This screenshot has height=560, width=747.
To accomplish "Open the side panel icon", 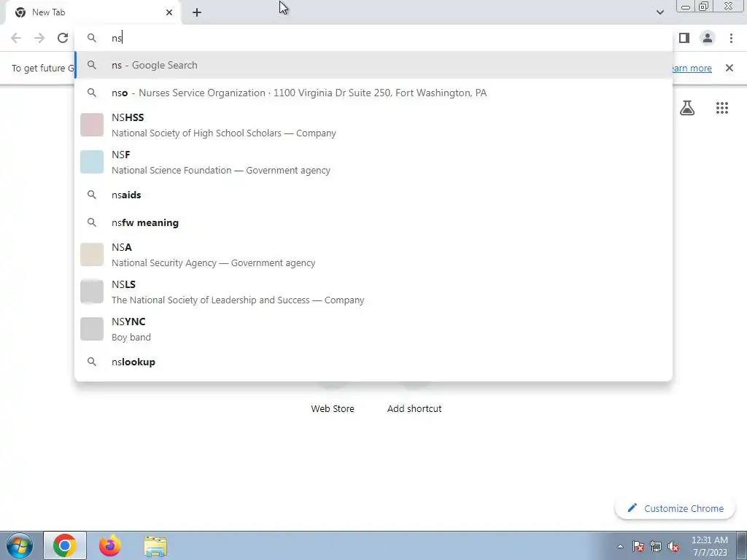I will (x=684, y=38).
